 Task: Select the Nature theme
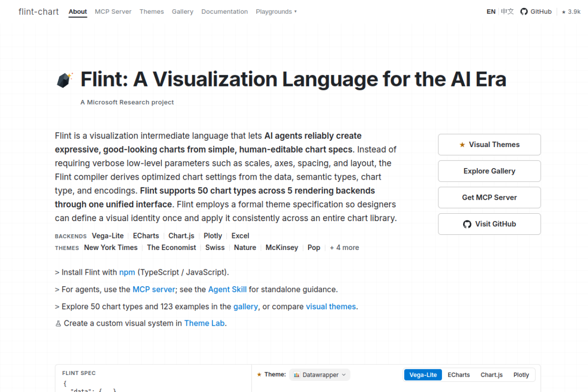point(245,248)
